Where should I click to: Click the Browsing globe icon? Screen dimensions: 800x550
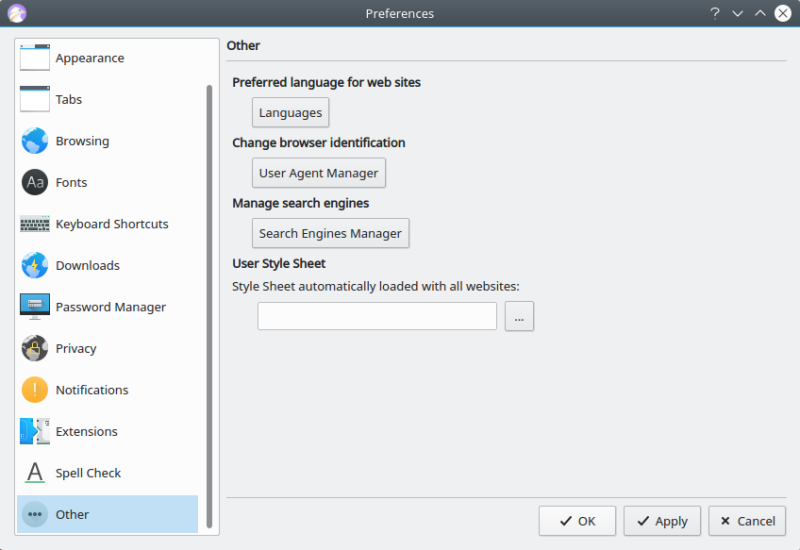tap(35, 141)
